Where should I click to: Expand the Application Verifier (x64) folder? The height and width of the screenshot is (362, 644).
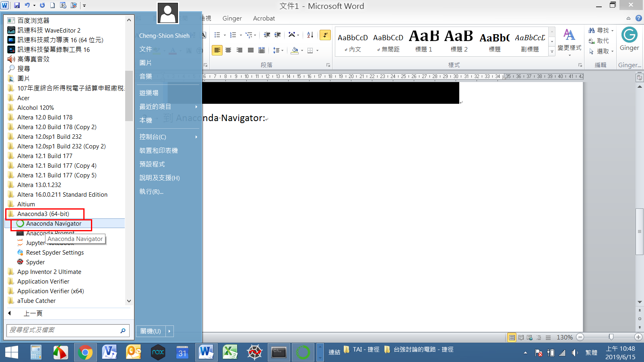pyautogui.click(x=50, y=291)
